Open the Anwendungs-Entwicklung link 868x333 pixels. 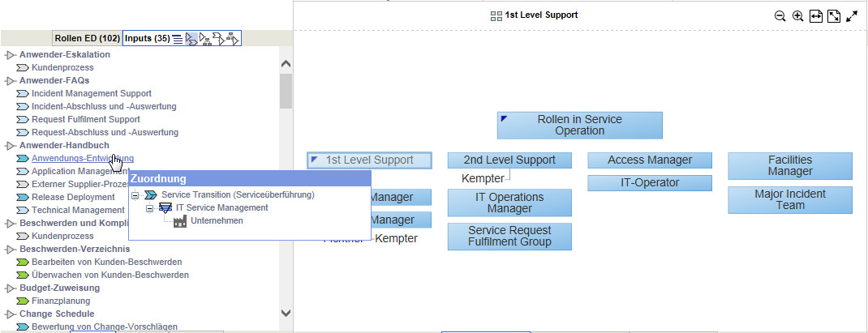[x=83, y=158]
